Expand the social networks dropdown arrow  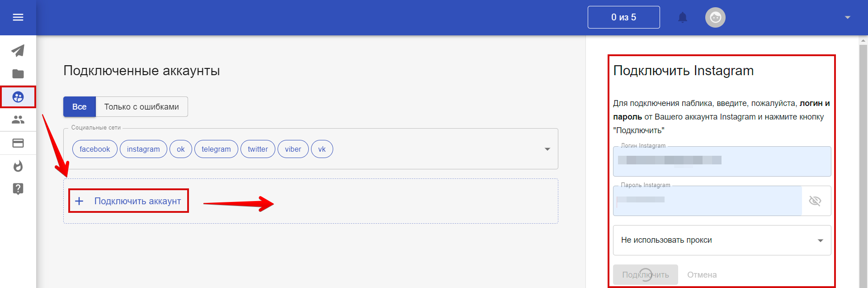tap(547, 149)
